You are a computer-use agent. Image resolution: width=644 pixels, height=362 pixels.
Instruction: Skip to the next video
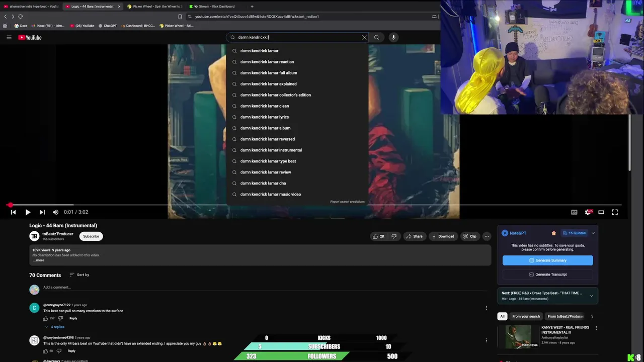(42, 212)
